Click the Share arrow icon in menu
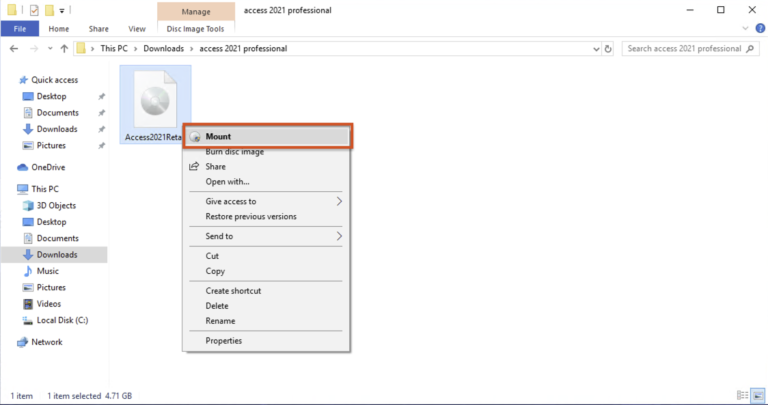This screenshot has width=768, height=405. [194, 167]
